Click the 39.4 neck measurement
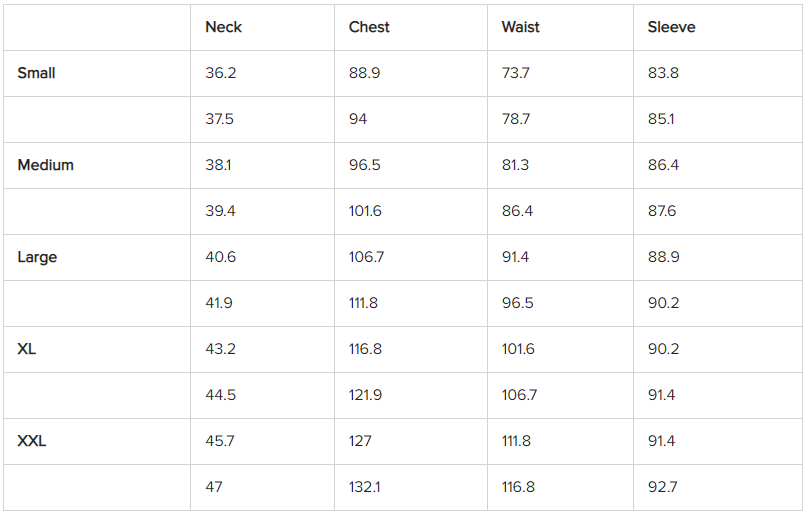 click(x=220, y=211)
